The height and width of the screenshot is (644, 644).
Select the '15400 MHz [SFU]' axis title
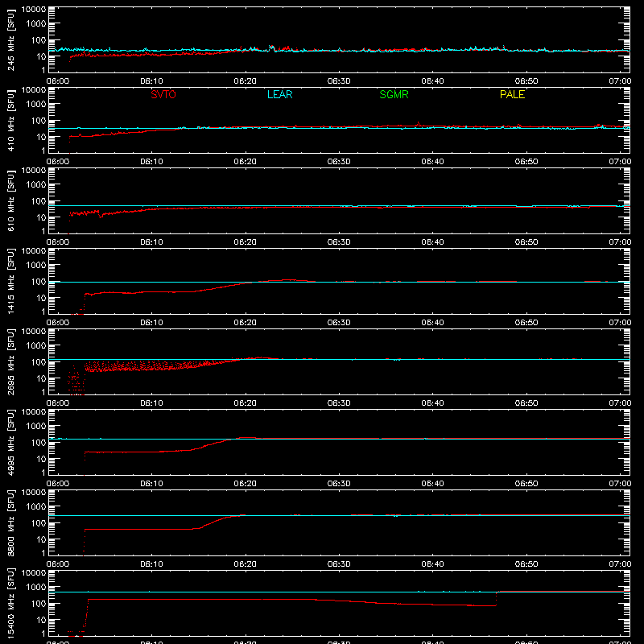point(11,603)
